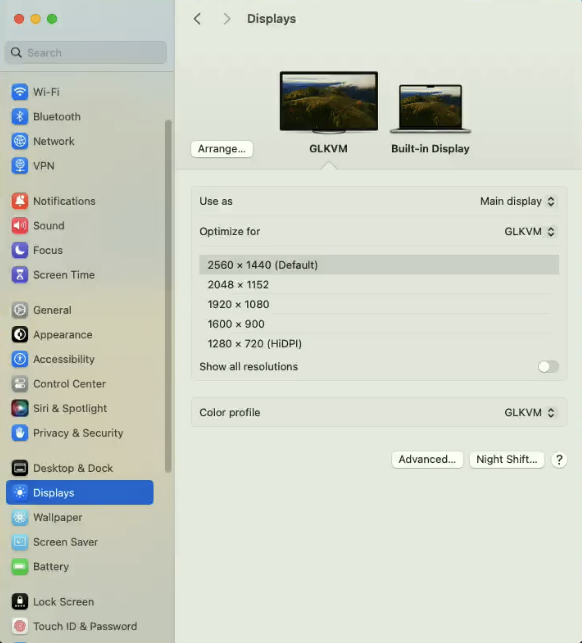Expand the Optimize for GLKVM dropdown

pyautogui.click(x=530, y=232)
